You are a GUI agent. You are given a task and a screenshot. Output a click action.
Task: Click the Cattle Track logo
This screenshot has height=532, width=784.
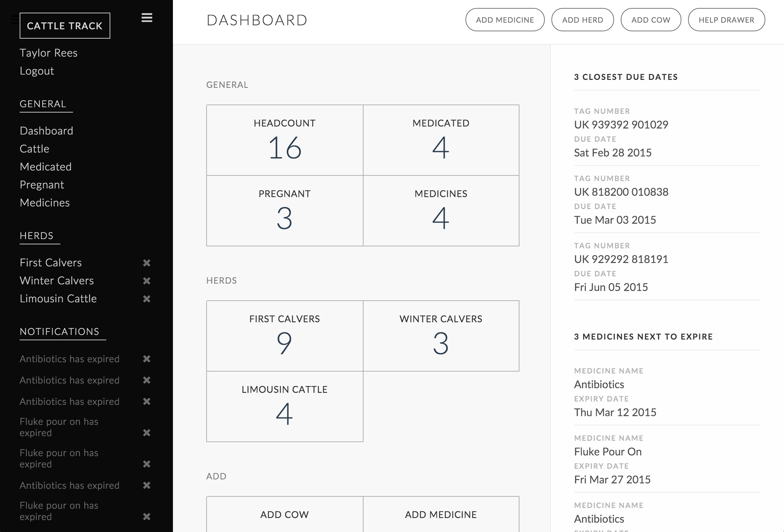tap(65, 26)
